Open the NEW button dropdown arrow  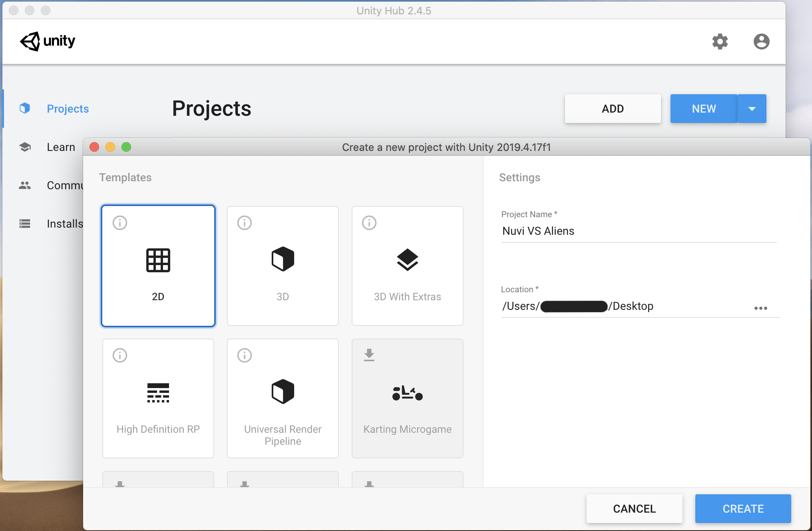(752, 108)
